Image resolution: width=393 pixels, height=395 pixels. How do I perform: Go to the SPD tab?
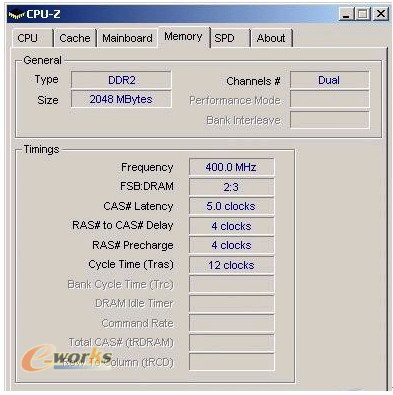tap(230, 38)
